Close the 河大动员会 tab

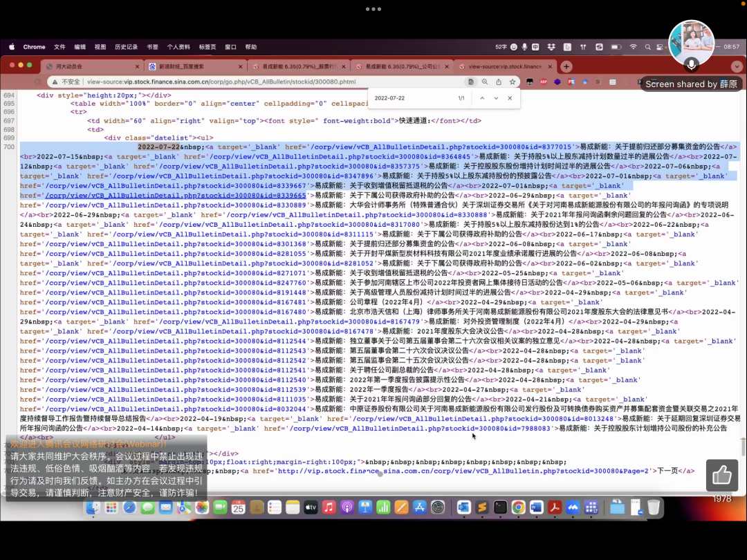click(137, 66)
